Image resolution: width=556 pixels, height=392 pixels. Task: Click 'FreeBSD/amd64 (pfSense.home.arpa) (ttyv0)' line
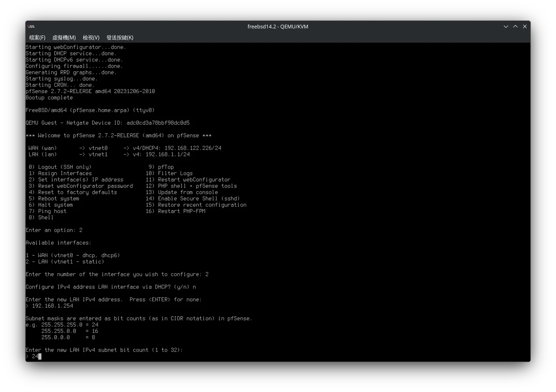[x=90, y=110]
